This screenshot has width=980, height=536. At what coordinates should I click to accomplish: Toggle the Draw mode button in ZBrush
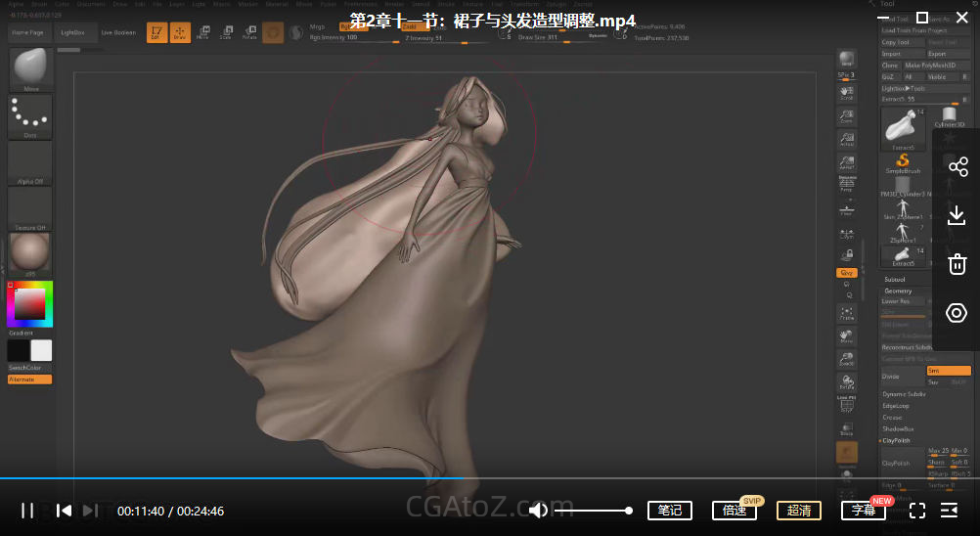pyautogui.click(x=180, y=32)
